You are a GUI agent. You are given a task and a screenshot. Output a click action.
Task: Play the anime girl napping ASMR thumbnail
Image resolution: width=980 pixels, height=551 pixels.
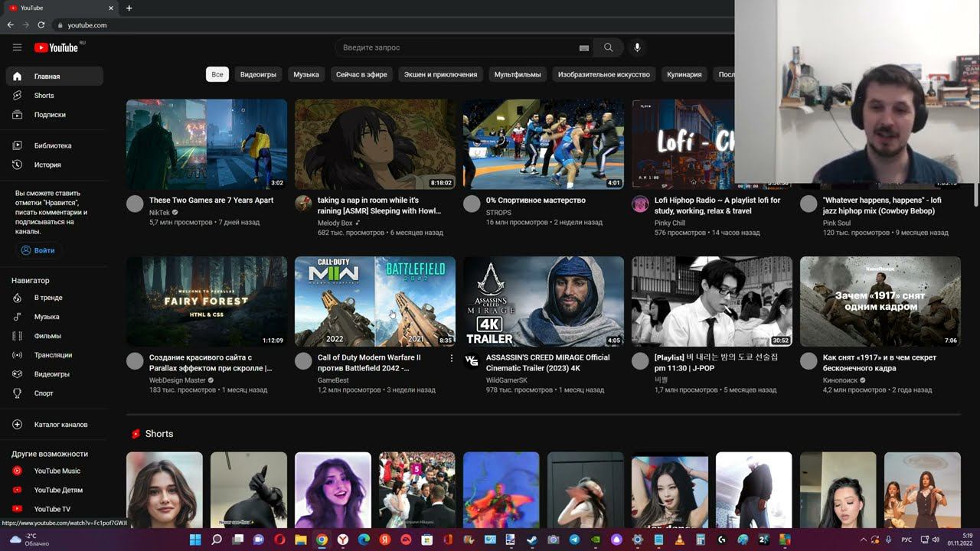coord(375,144)
